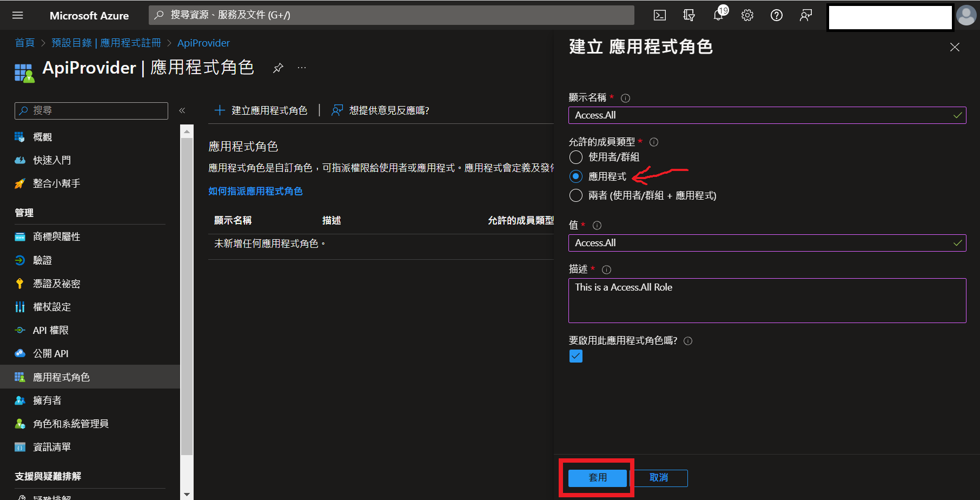Click 想提供意見反應嗎? in the toolbar
This screenshot has width=980, height=500.
[x=380, y=110]
